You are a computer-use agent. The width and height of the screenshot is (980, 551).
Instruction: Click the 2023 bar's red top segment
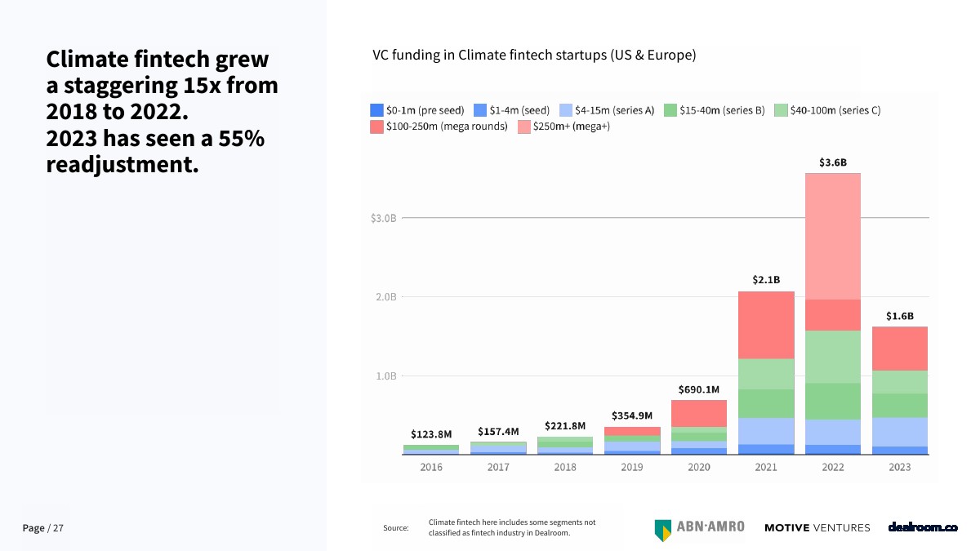(899, 349)
